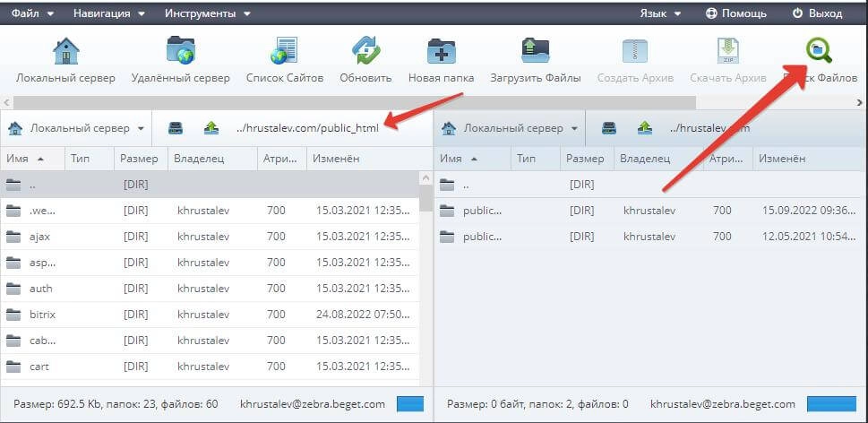
Task: Click right panel drive icon beside path
Action: click(x=609, y=128)
